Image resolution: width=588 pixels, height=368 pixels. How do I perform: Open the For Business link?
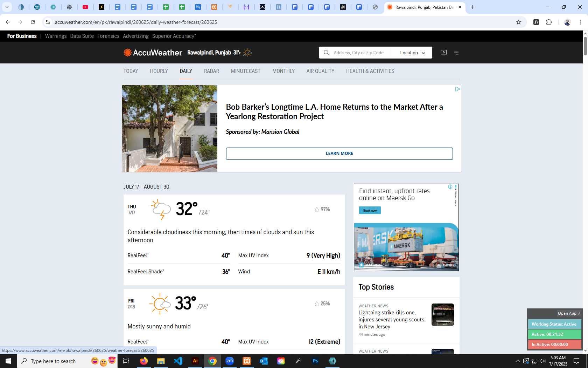22,36
